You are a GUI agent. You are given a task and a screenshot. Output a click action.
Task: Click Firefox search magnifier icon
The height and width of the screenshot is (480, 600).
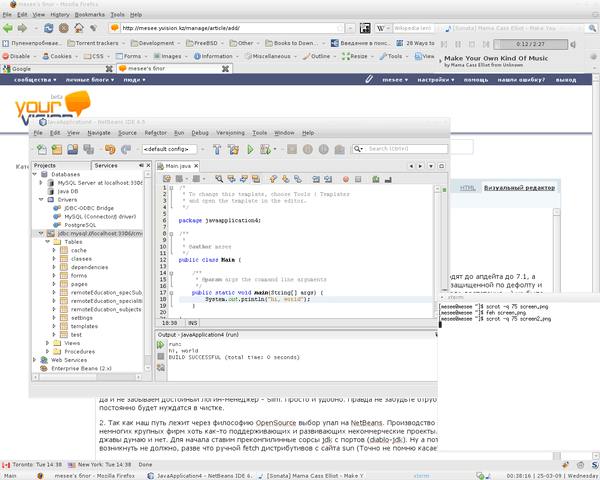click(x=592, y=28)
